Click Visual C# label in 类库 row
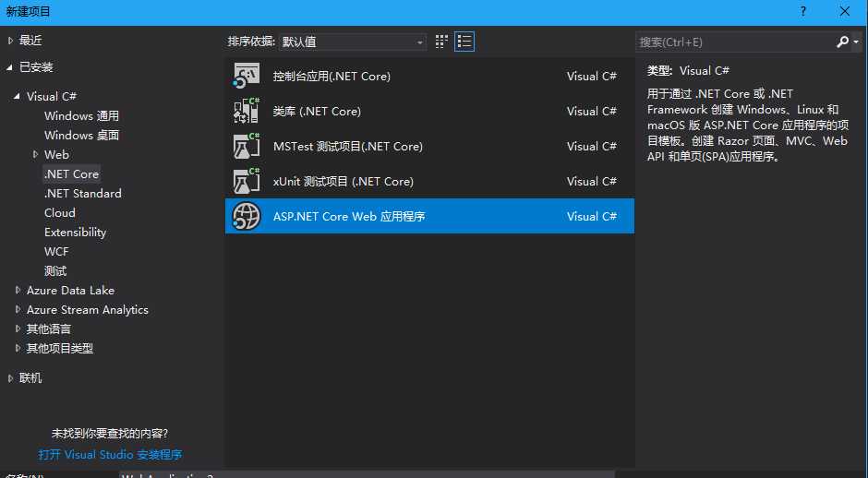 coord(592,112)
